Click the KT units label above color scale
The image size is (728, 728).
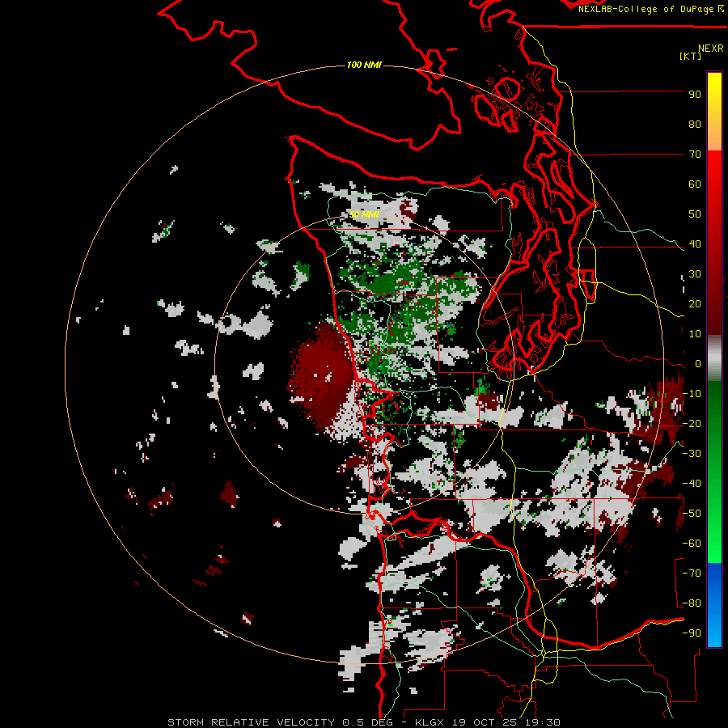pyautogui.click(x=691, y=56)
